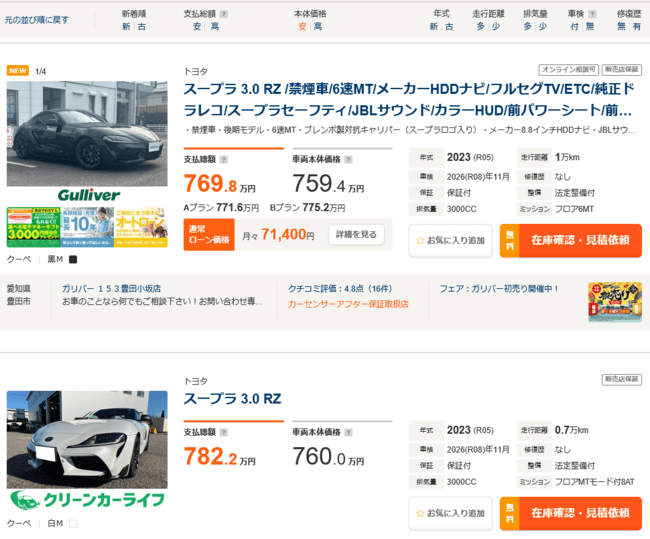Open the ガリバー初売り fair banner image
This screenshot has height=539, width=650.
(614, 301)
